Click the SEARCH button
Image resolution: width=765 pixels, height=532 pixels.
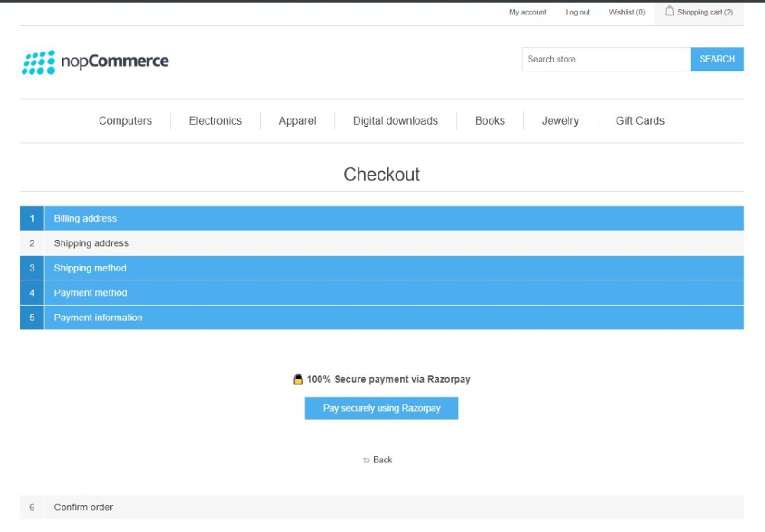tap(717, 59)
